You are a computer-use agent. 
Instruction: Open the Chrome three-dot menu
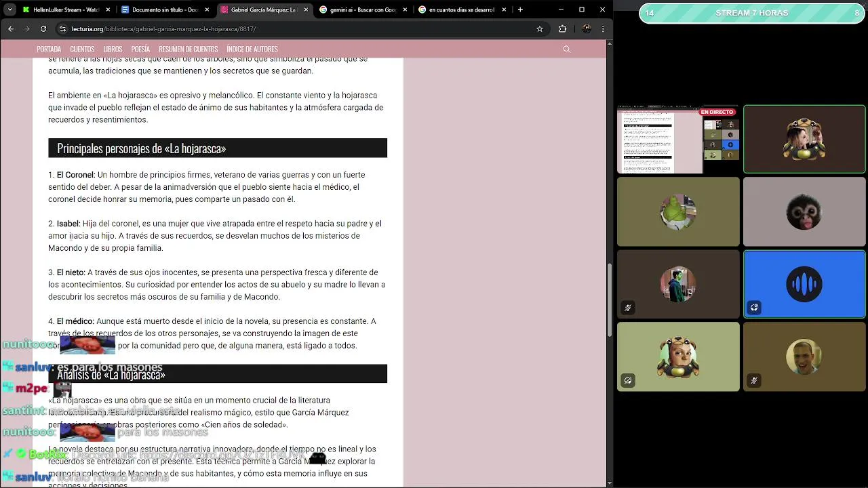[603, 29]
